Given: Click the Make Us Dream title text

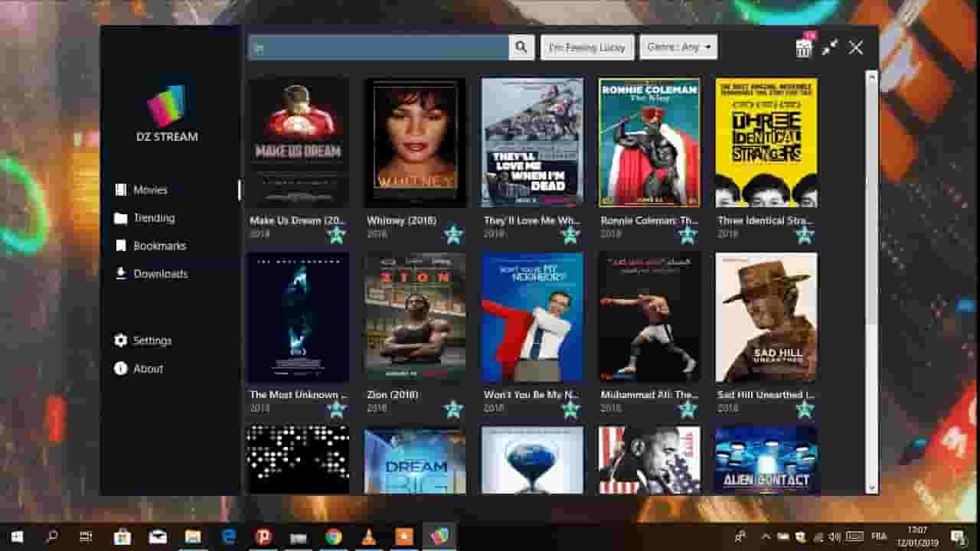Looking at the screenshot, I should pyautogui.click(x=298, y=220).
